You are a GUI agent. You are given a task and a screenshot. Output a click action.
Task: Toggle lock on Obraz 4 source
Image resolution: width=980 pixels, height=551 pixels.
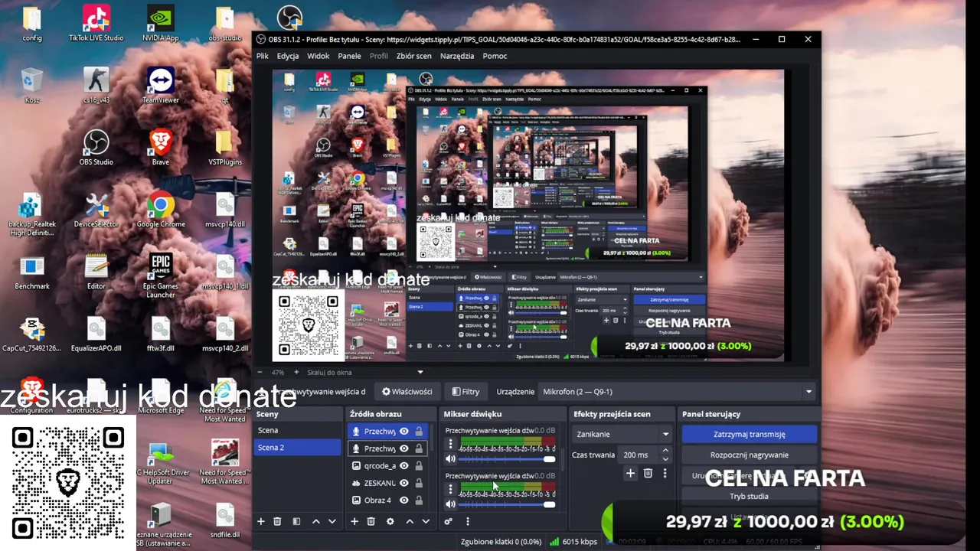click(x=419, y=500)
